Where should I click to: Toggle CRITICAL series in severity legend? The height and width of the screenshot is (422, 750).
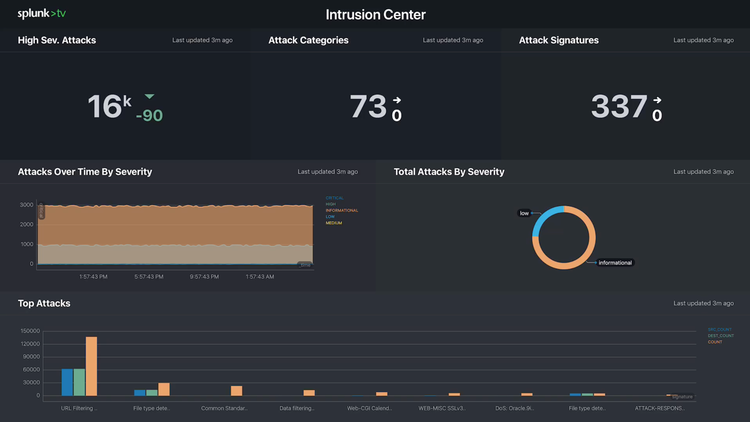pos(336,197)
